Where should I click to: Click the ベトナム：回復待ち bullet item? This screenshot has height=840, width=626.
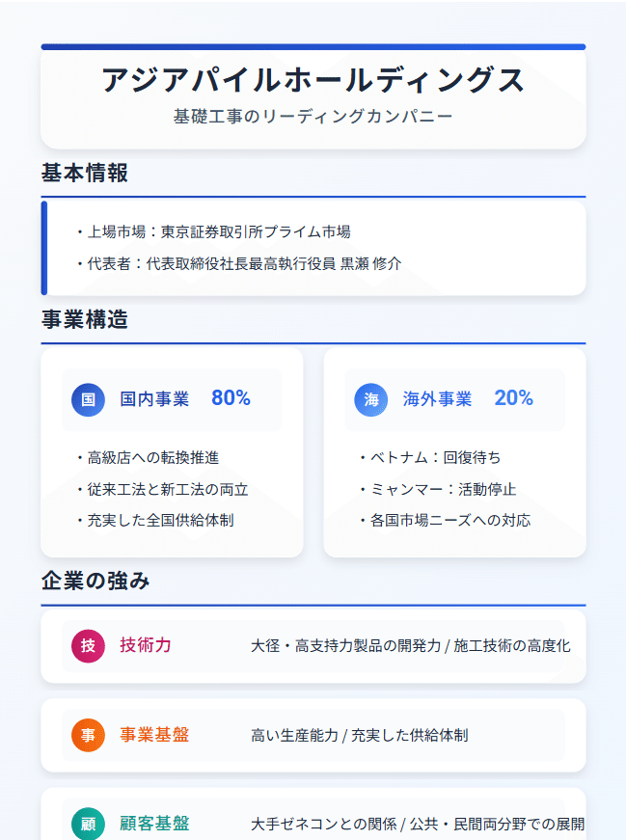coord(430,457)
